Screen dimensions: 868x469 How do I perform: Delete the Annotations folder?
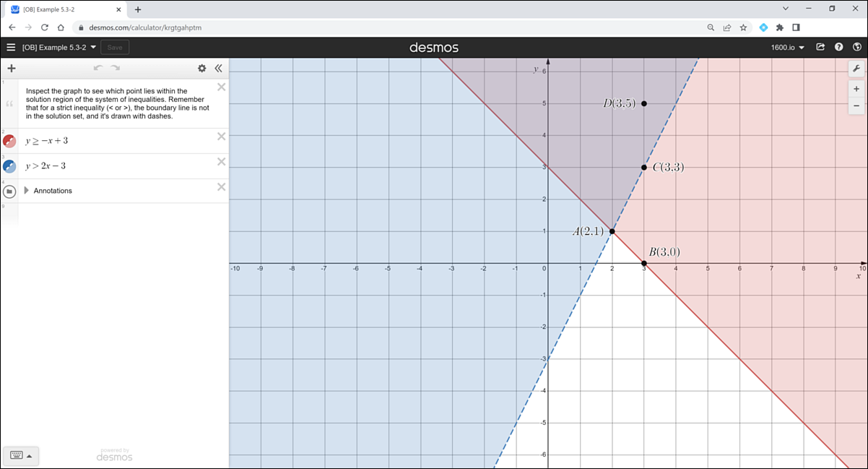222,187
